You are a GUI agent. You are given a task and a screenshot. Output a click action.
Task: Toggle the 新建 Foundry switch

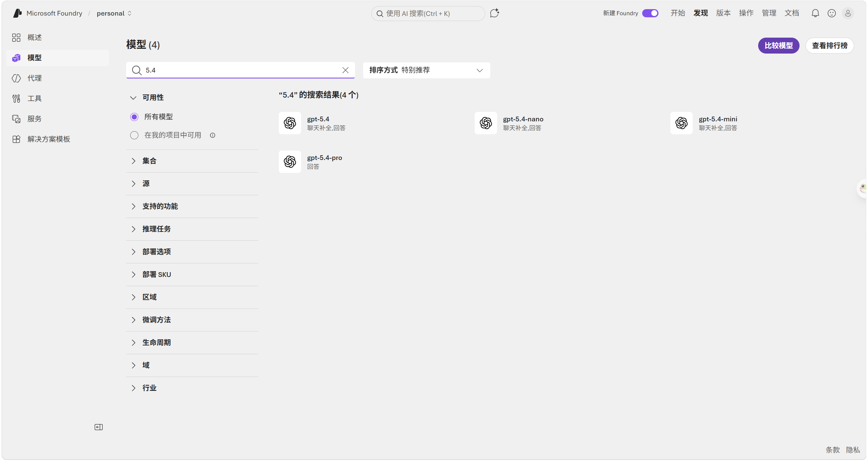pyautogui.click(x=650, y=13)
